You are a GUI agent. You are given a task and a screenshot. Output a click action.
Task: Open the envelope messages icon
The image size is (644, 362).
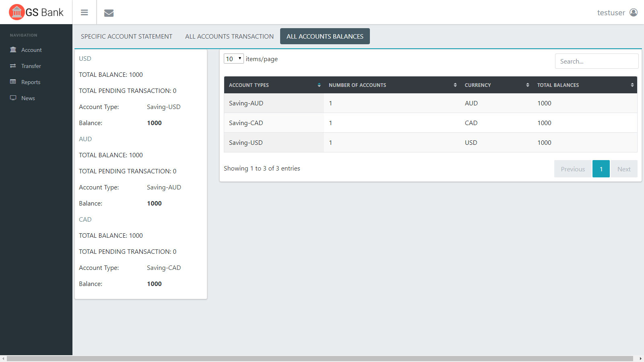[109, 13]
